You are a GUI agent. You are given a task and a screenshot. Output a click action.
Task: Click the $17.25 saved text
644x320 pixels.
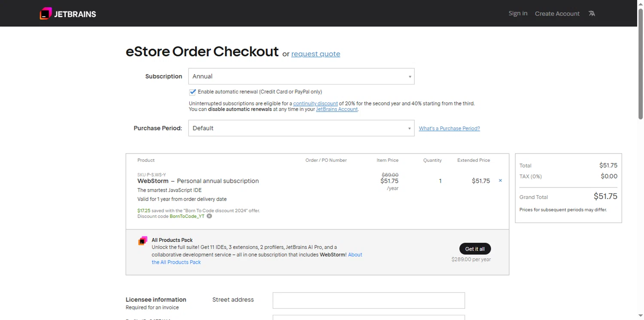click(144, 211)
